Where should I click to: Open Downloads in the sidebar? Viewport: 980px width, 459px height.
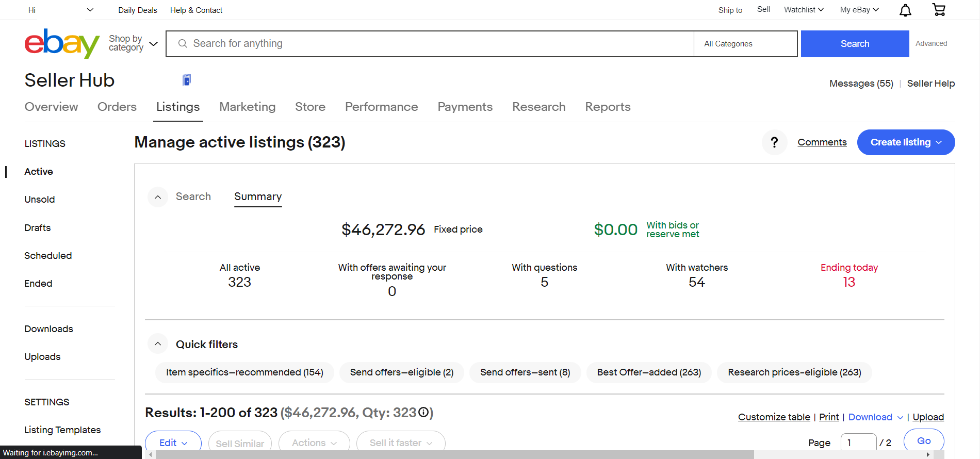pos(48,329)
